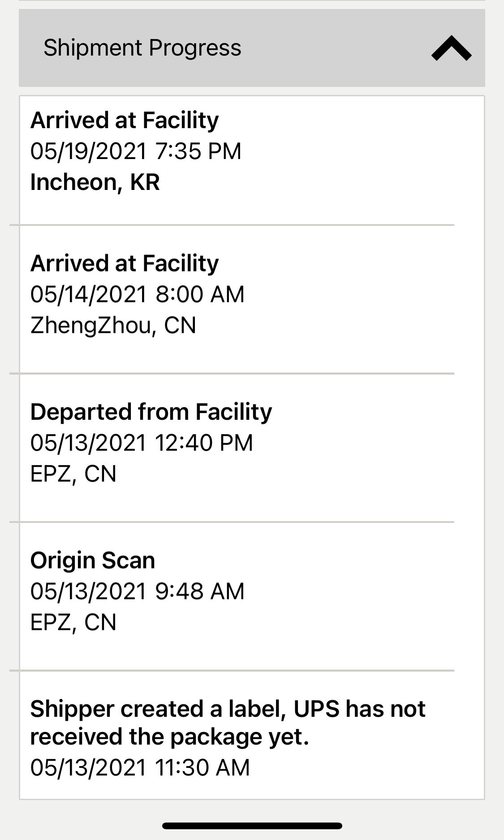Screen dimensions: 504x840
Task: Tap the Incheon, KR location
Action: click(95, 182)
